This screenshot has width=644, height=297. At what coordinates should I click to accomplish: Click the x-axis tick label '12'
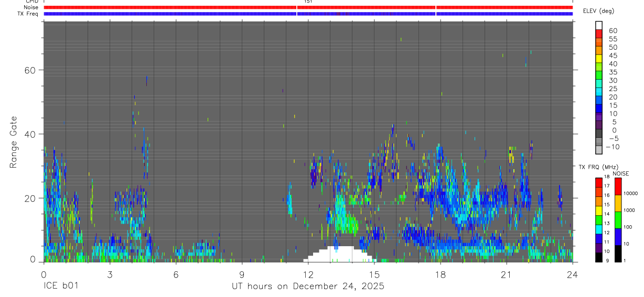coord(308,274)
